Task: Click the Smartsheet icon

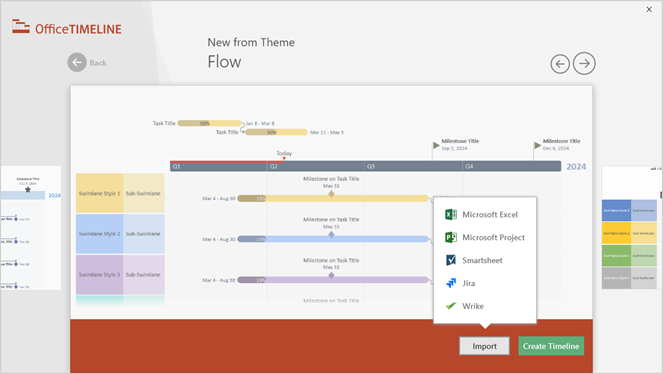Action: click(451, 260)
